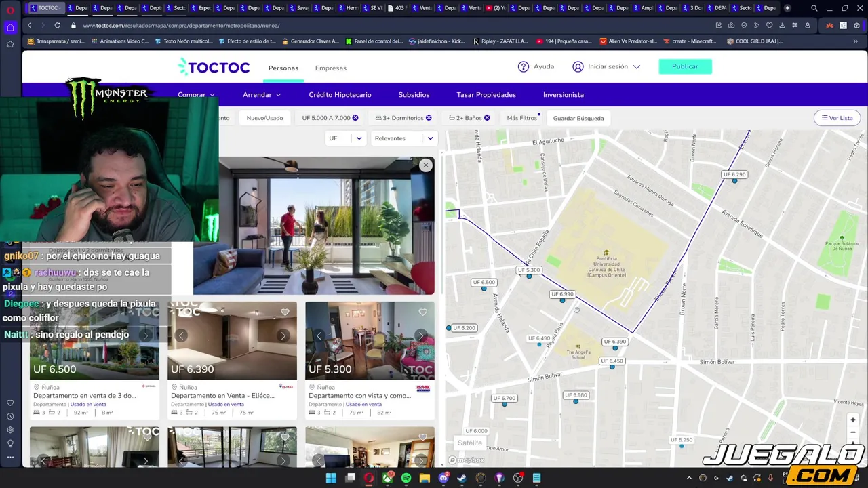Image resolution: width=868 pixels, height=488 pixels.
Task: Click the Iniciar sesión user icon
Action: pyautogui.click(x=578, y=66)
